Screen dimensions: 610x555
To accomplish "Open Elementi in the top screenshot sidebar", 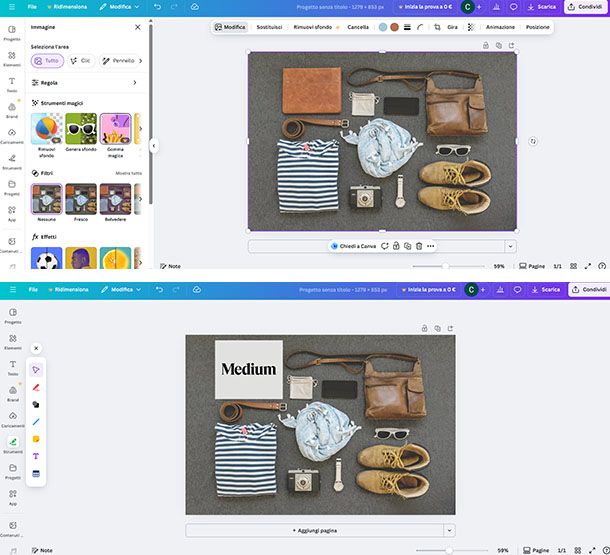I will [x=12, y=59].
